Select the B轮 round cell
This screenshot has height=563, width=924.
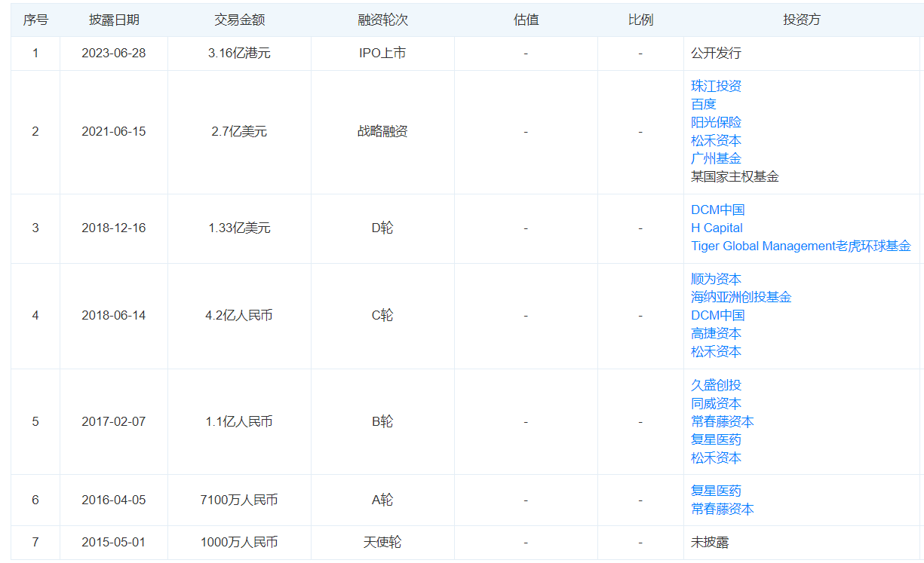(x=382, y=422)
